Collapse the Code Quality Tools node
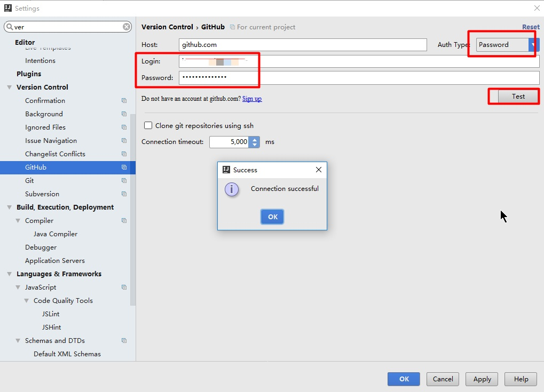 pos(26,300)
